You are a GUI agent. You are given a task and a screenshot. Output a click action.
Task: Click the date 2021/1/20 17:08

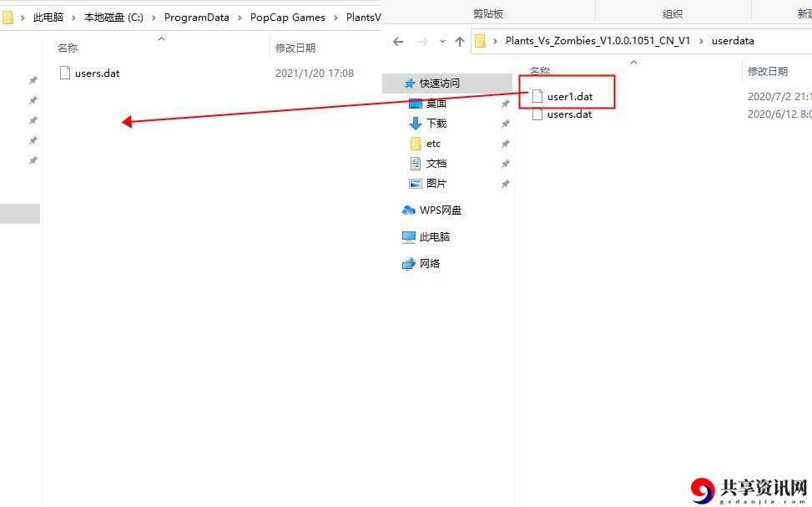315,74
